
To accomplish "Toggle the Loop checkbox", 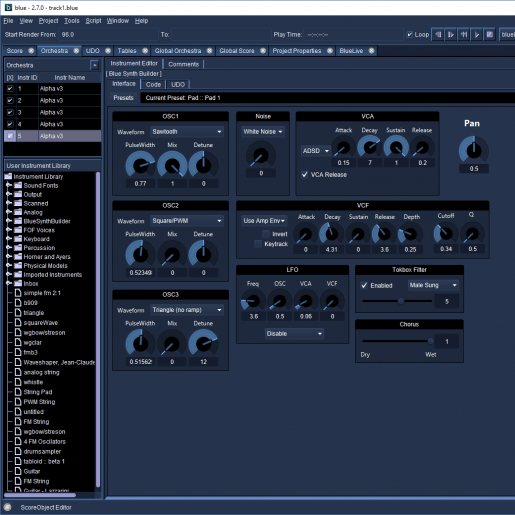I will click(410, 34).
